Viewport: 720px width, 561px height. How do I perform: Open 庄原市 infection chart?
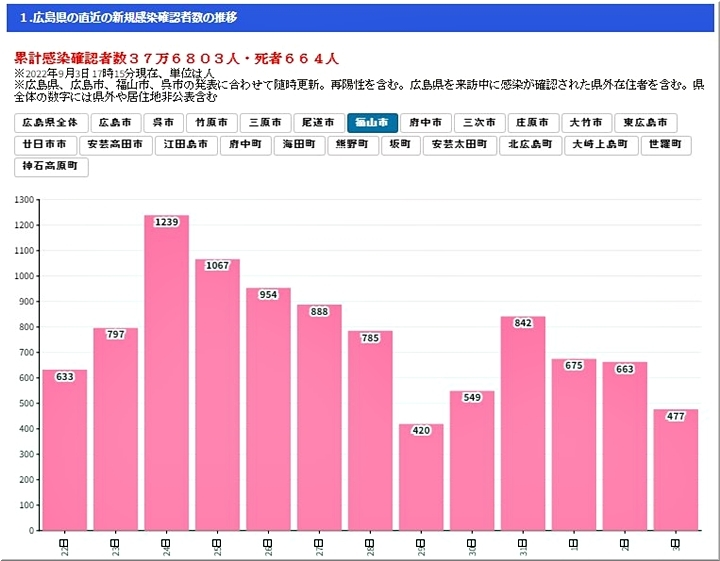pyautogui.click(x=532, y=123)
